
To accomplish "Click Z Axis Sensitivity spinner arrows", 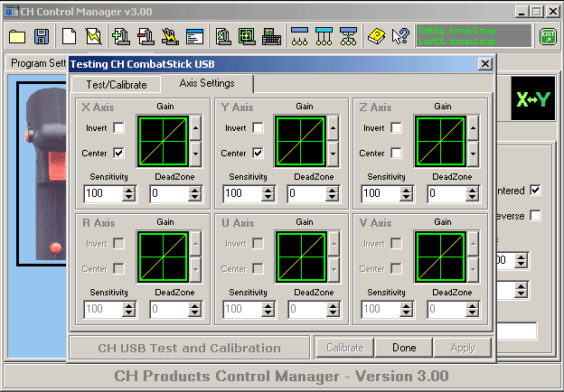I will [x=406, y=193].
